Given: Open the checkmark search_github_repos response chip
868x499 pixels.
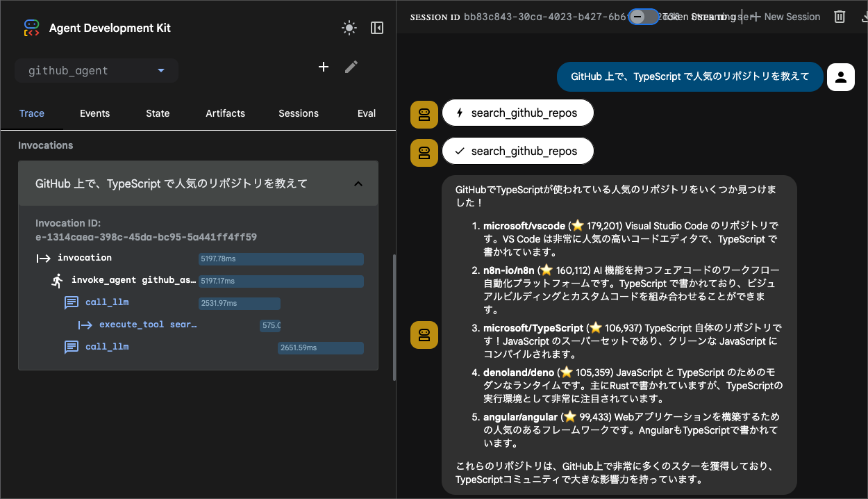Looking at the screenshot, I should (x=518, y=151).
